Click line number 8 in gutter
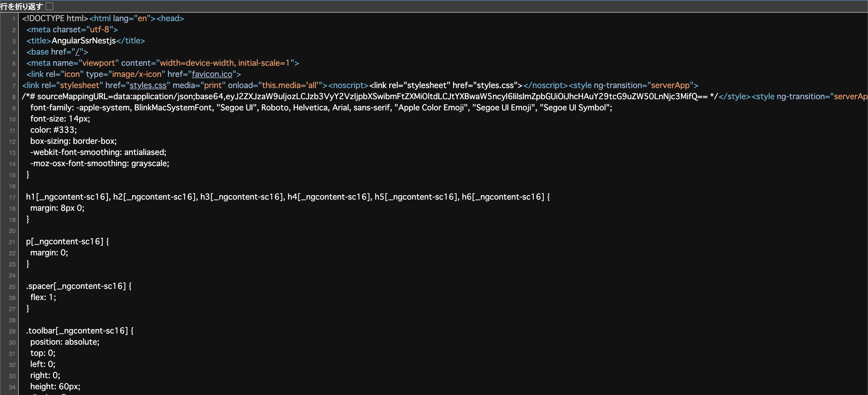Screen dimensions: 868x395 pos(14,97)
